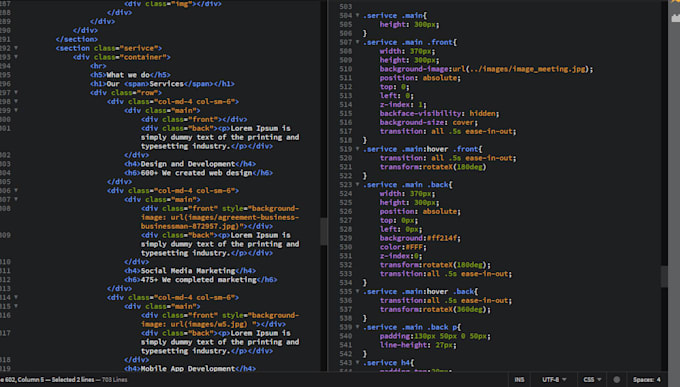Fold line 306 col-md-4 div

coord(16,190)
